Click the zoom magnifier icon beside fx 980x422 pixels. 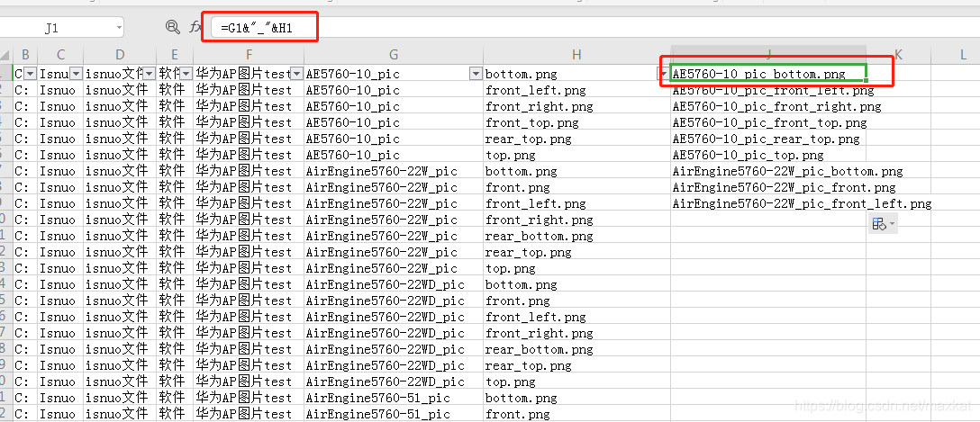click(x=172, y=26)
